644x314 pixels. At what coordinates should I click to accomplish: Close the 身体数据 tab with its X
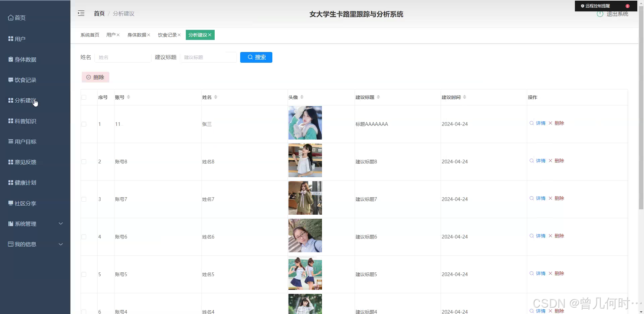coord(149,35)
